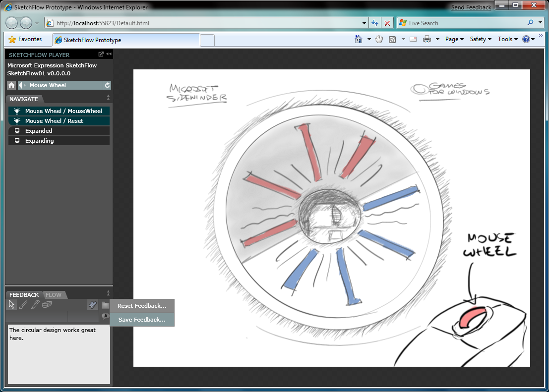The width and height of the screenshot is (549, 392).
Task: Click the Send Feedback link
Action: (471, 7)
